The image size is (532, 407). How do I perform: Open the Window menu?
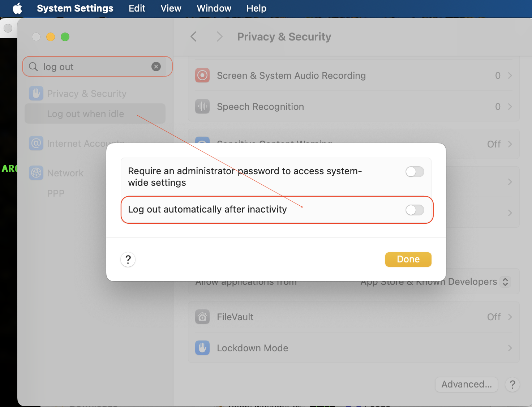tap(214, 8)
